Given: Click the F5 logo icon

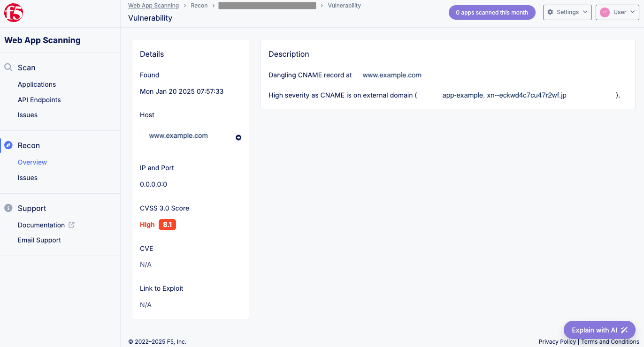Looking at the screenshot, I should (x=14, y=13).
